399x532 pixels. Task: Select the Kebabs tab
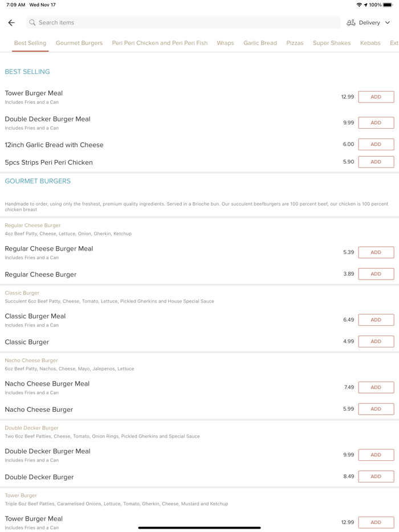(x=370, y=43)
